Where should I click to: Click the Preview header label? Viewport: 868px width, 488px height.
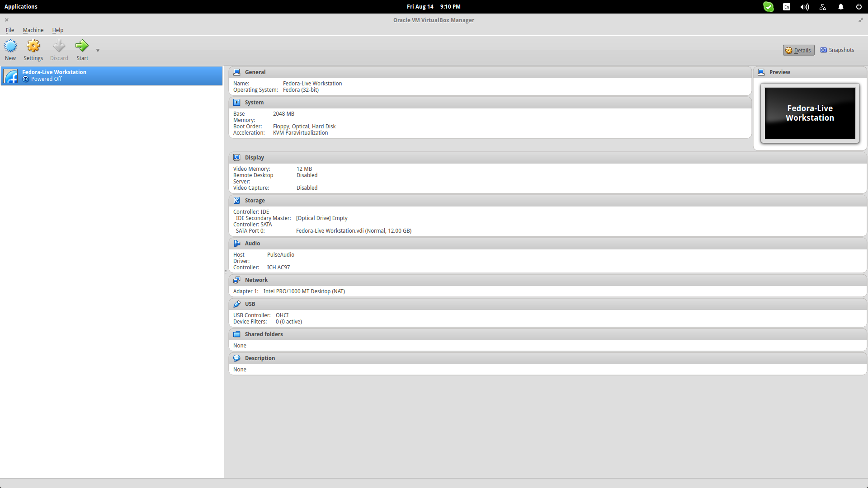point(780,72)
